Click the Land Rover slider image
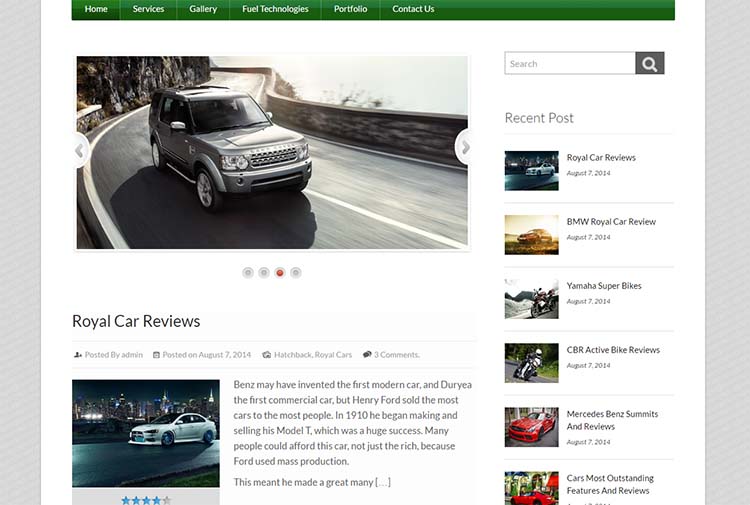 click(x=272, y=153)
